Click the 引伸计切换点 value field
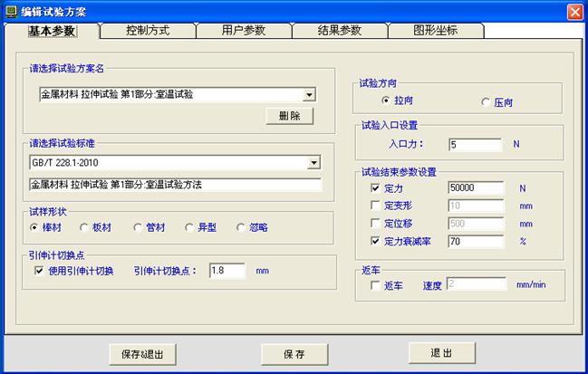Viewport: 588px width, 374px height. 227,270
